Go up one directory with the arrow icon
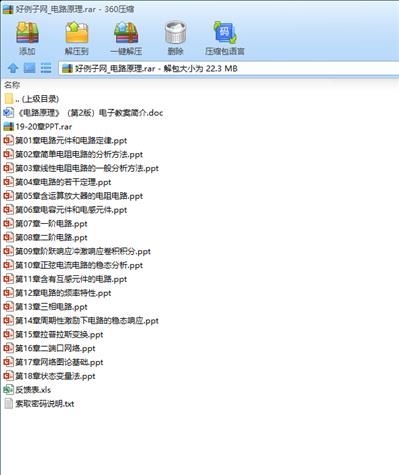The width and height of the screenshot is (399, 475). (13, 68)
